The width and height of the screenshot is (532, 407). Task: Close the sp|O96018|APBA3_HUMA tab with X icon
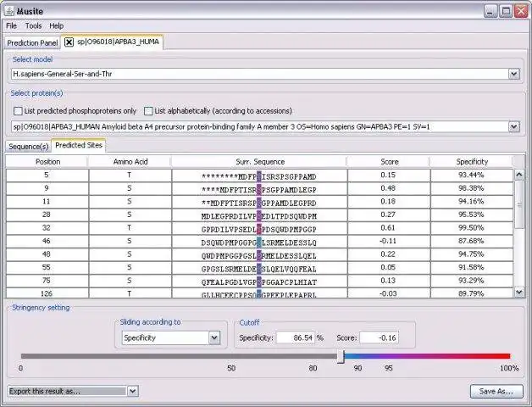click(x=69, y=42)
